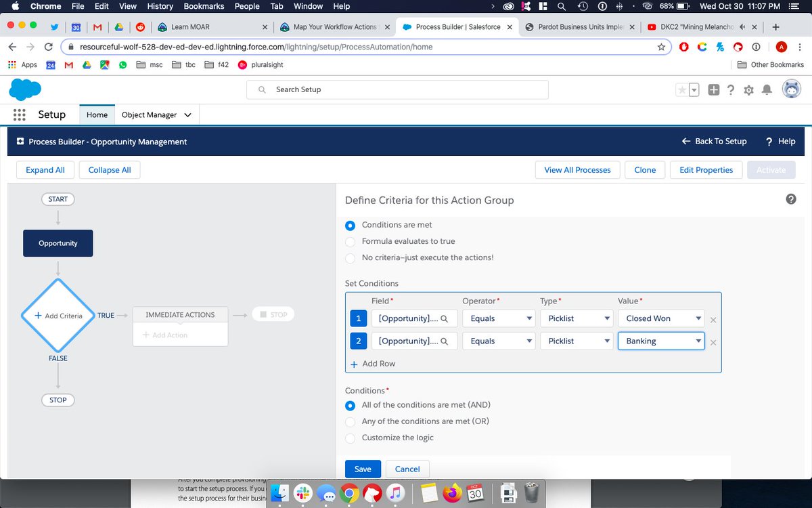Select the 'Conditions are met' radio button

click(351, 225)
